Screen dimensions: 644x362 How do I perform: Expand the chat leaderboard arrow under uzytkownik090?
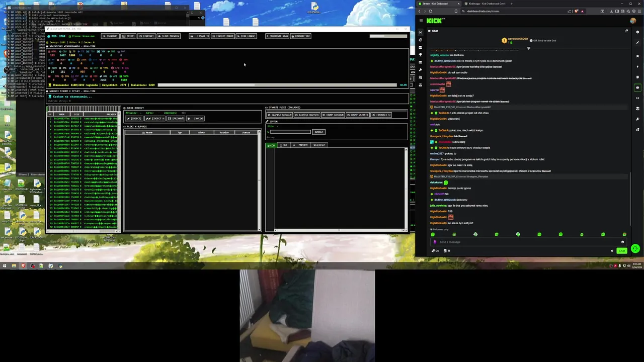(x=528, y=48)
